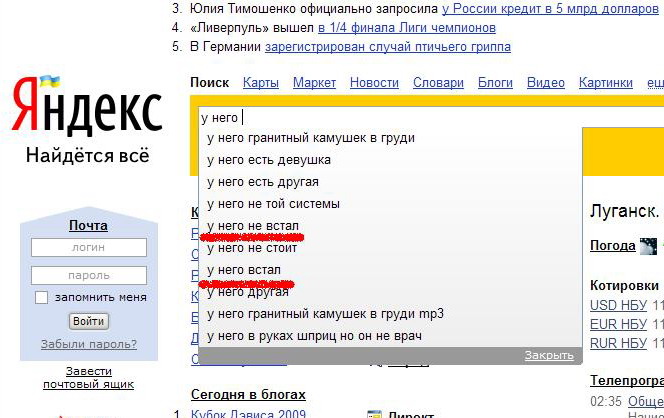Click the Яндекс logo
This screenshot has height=418, width=664.
click(87, 105)
